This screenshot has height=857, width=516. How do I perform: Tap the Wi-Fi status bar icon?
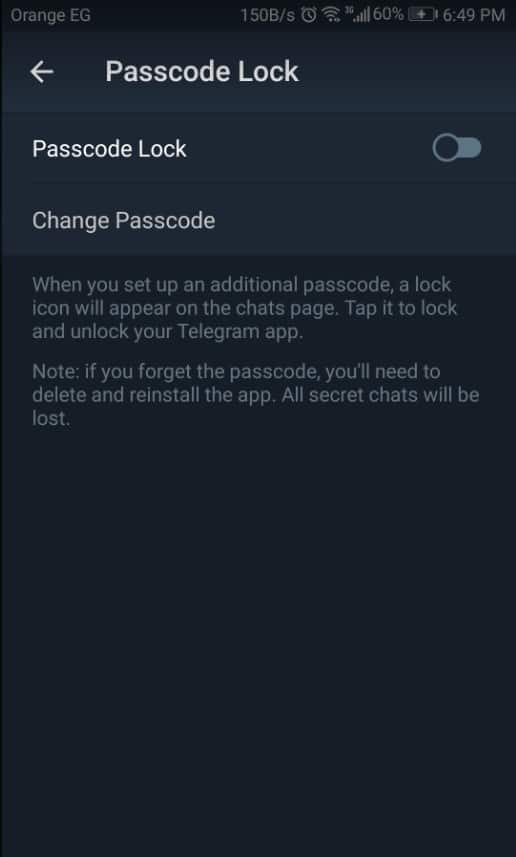tap(331, 16)
